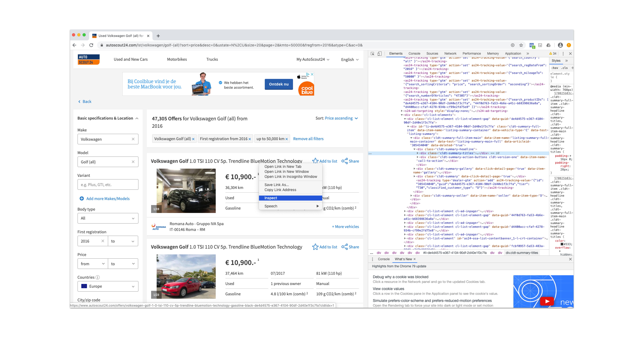Open My AutoScout24 menu

click(313, 59)
